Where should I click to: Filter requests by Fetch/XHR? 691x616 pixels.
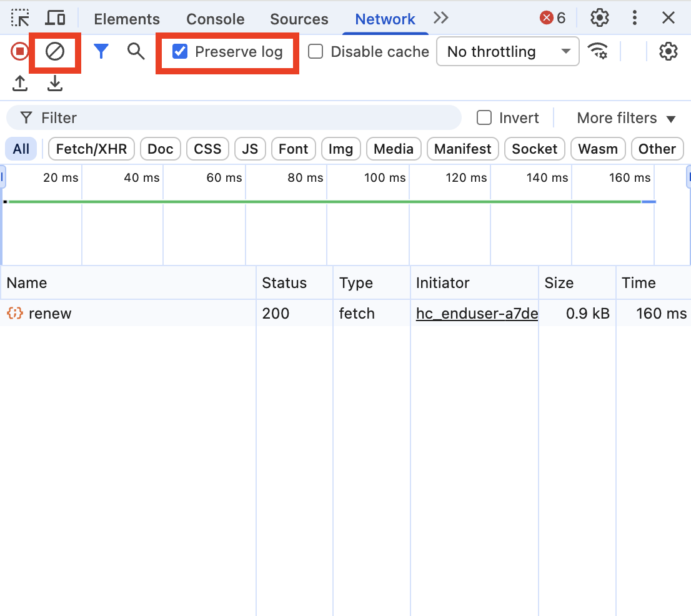point(92,149)
